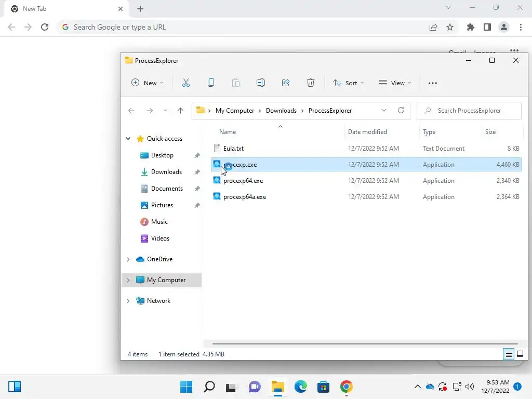This screenshot has width=532, height=399.
Task: Open the Sort dropdown
Action: 348,83
